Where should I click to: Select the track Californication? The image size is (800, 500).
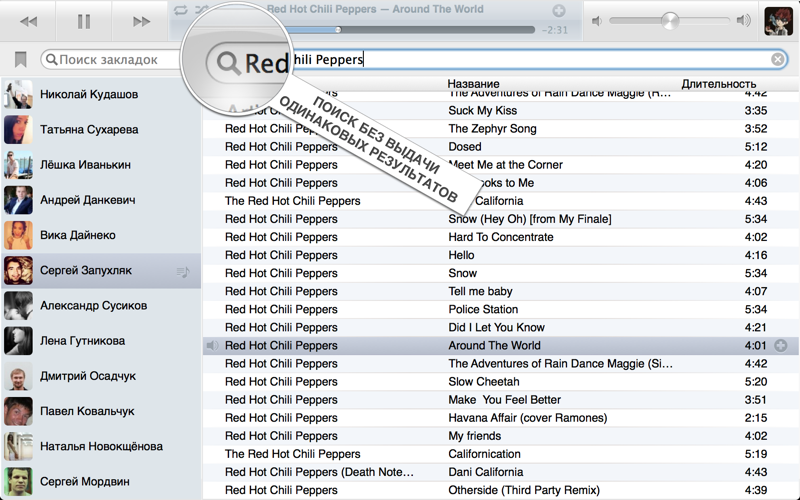click(484, 454)
